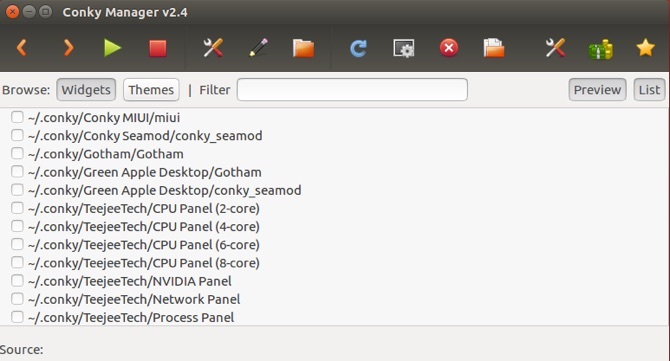Open application settings tools icon near money icon
This screenshot has width=670, height=361.
coord(555,48)
